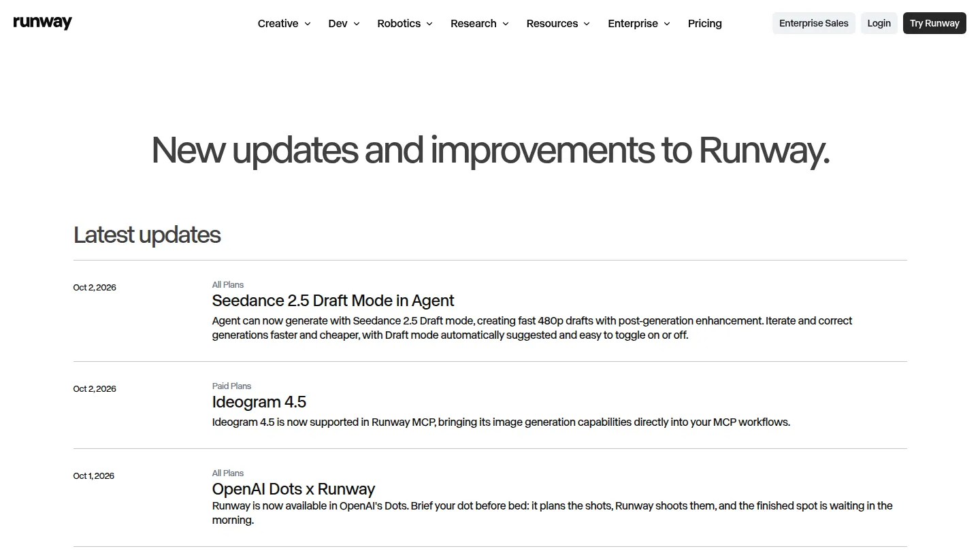Open the Dev navigation menu
The height and width of the screenshot is (551, 980).
tap(344, 23)
